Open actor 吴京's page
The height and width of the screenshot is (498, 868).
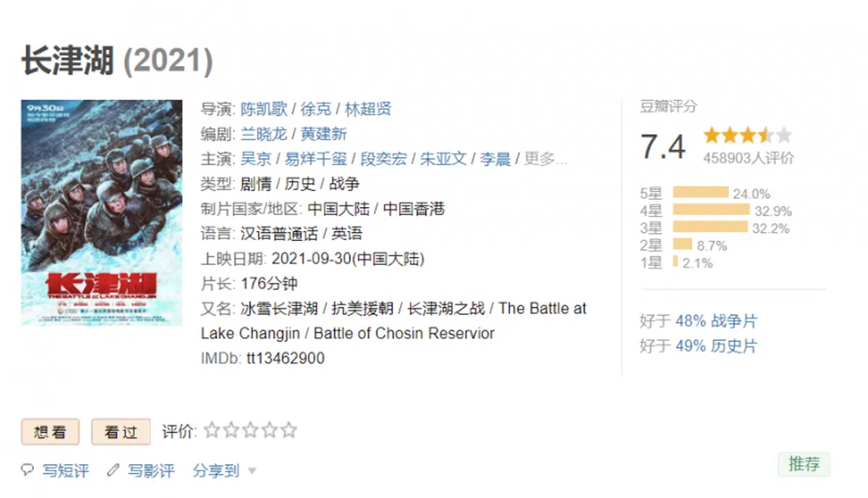[256, 159]
